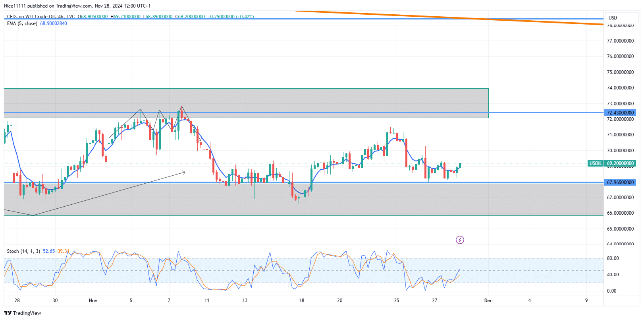Screen dimensions: 644x320
Task: Click the Dec date axis label
Action: 488,301
